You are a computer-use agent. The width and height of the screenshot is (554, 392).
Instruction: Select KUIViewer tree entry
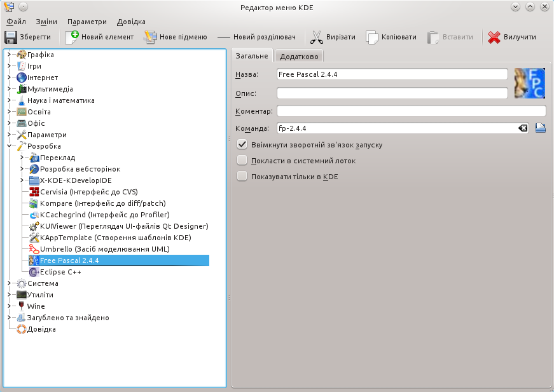click(x=119, y=226)
